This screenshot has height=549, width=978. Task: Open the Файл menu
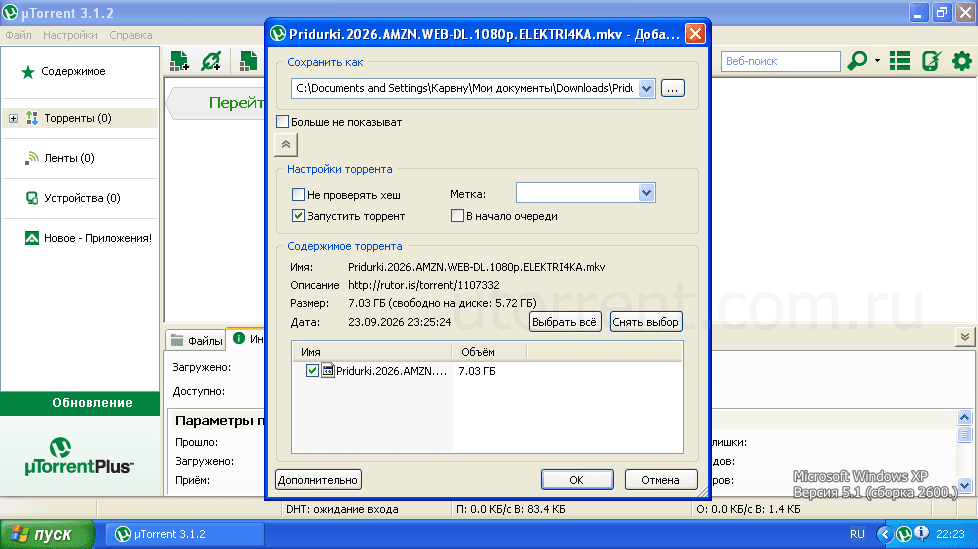click(x=18, y=35)
